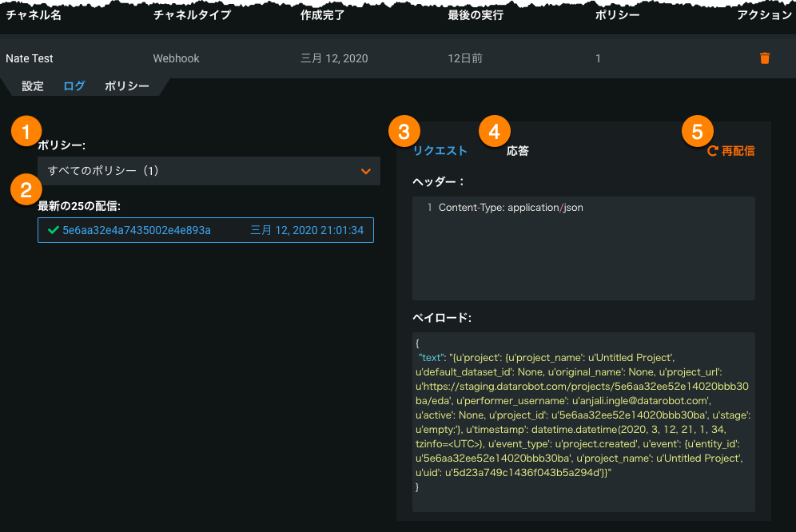Click the orange number 2 badge

coord(23,189)
